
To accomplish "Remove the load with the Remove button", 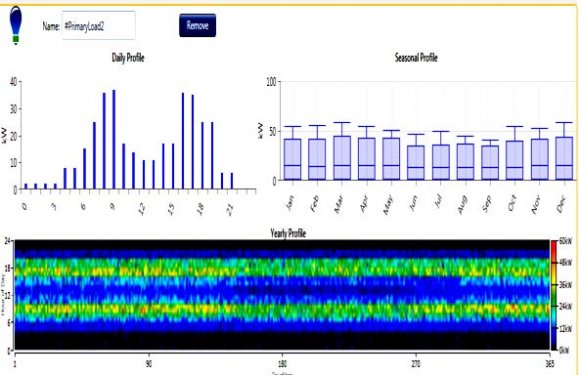I will tap(198, 26).
